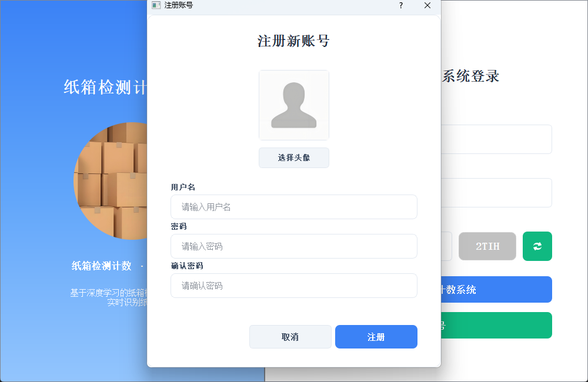Click the 系统登录 heading in login window
Viewport: 588px width, 382px height.
[470, 76]
